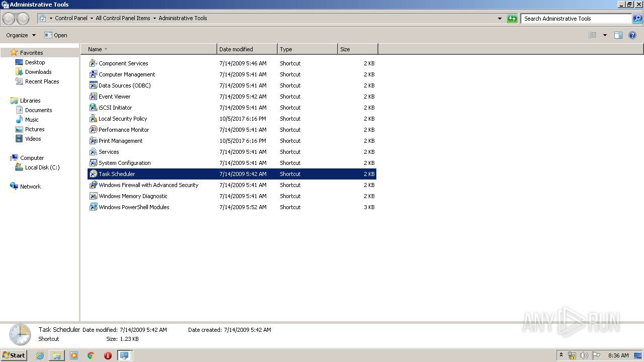644x362 pixels.
Task: Open Recent Places in the navigation pane
Action: [42, 81]
